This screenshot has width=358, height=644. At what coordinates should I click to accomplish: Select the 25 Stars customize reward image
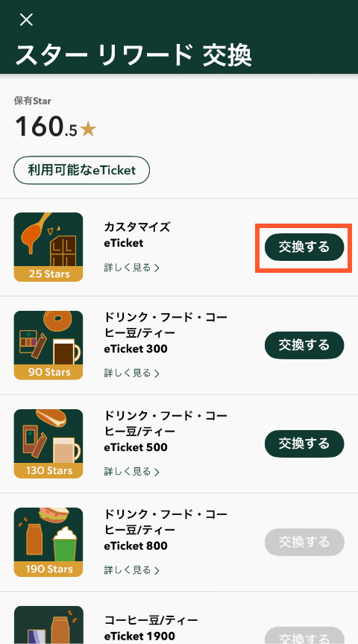(48, 247)
